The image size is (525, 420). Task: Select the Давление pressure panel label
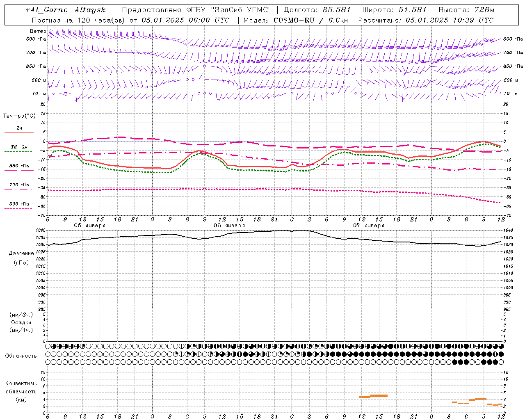[x=21, y=253]
